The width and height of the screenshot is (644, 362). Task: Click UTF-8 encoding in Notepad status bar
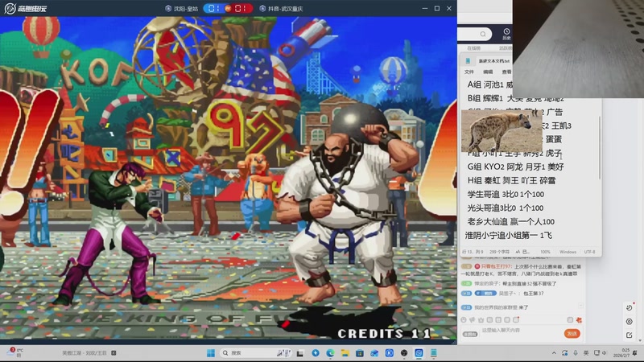589,252
